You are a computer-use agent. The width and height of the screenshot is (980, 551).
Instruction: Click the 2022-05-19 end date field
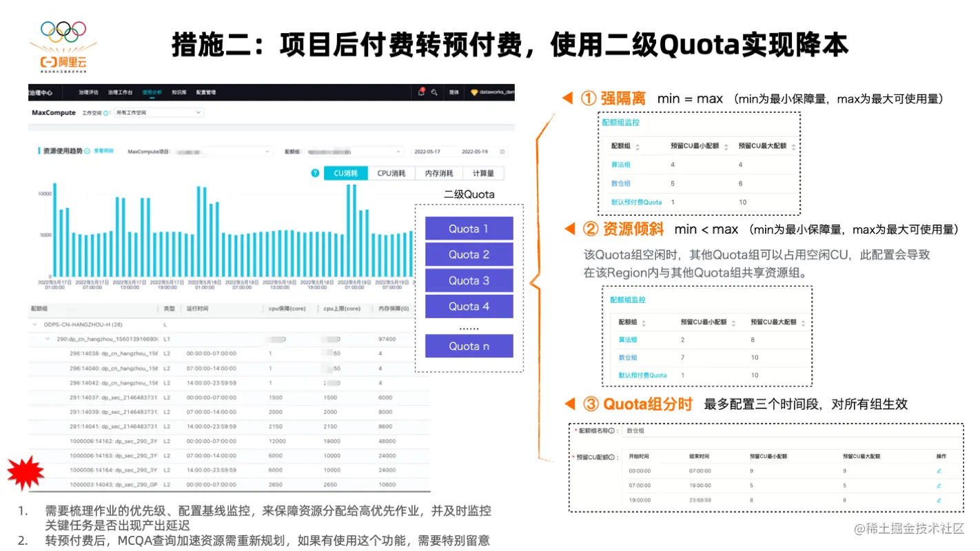click(x=475, y=152)
